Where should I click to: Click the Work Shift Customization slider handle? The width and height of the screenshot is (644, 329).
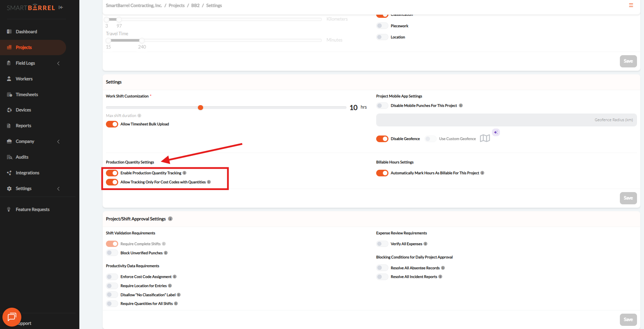coord(200,108)
